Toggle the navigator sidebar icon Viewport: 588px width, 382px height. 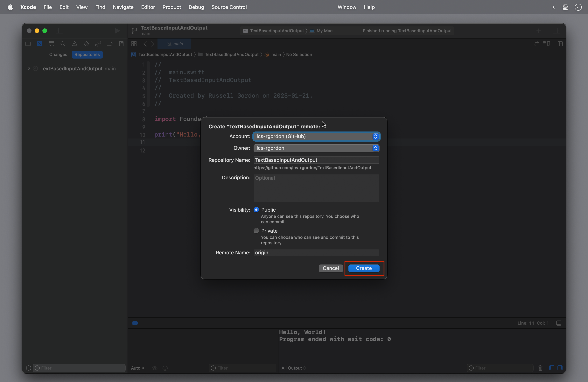coord(59,31)
